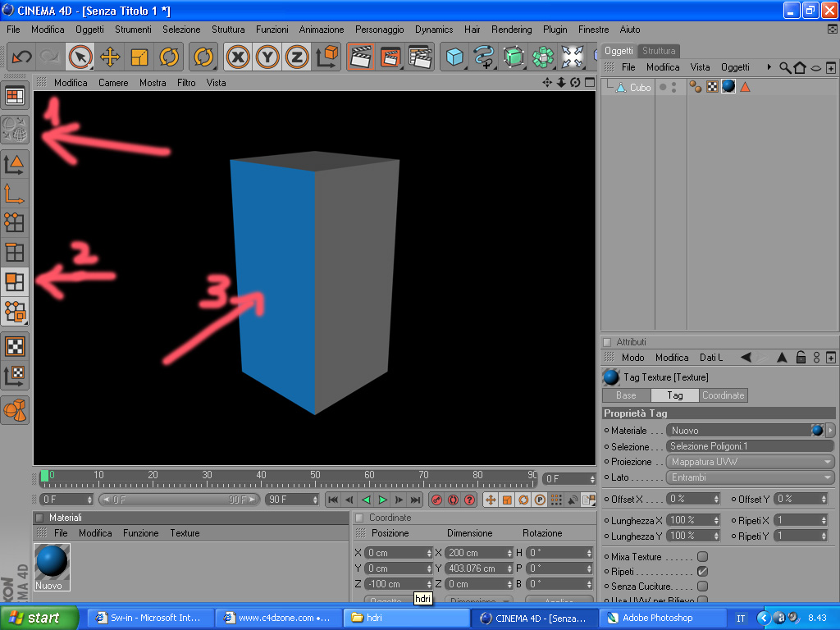Click the Ripeti X value stepper
This screenshot has height=630, width=840.
(x=824, y=520)
